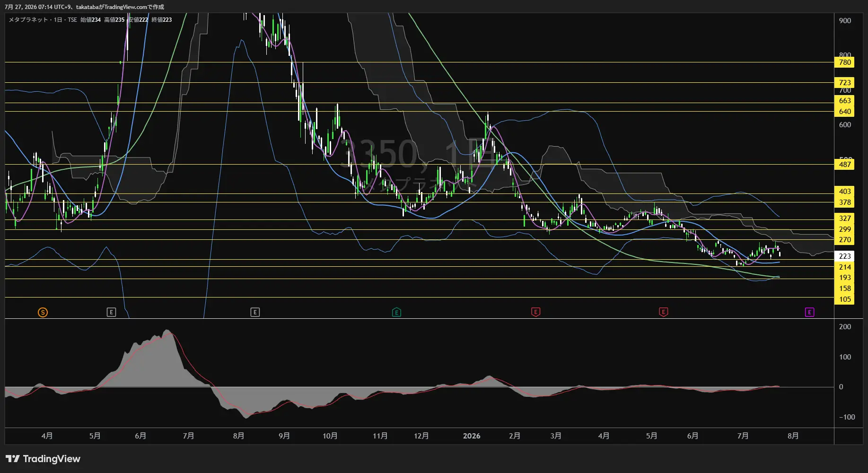Click the purple E upcoming earnings marker

[x=809, y=312]
